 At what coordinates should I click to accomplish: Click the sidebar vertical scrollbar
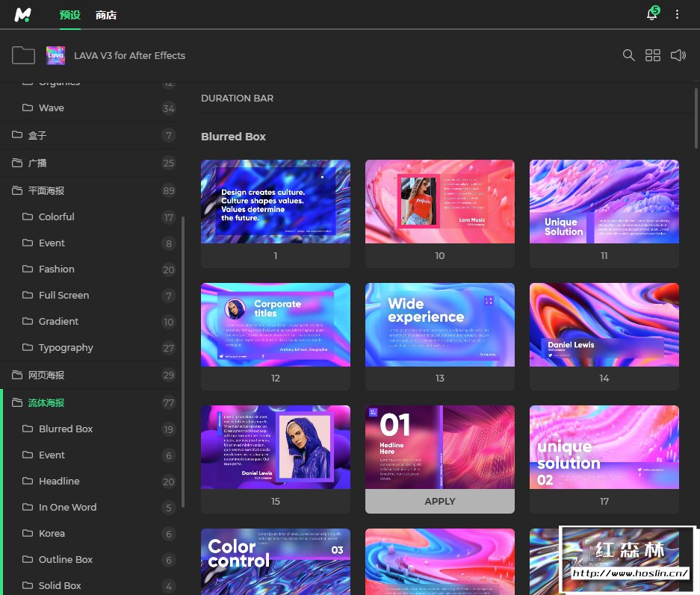(x=183, y=361)
